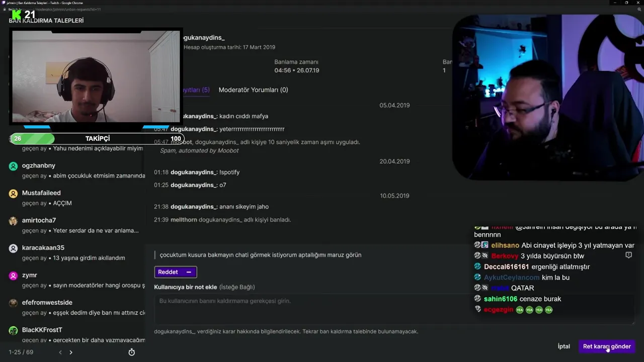This screenshot has height=362, width=644.
Task: Open zymr's unban request
Action: coord(76,280)
